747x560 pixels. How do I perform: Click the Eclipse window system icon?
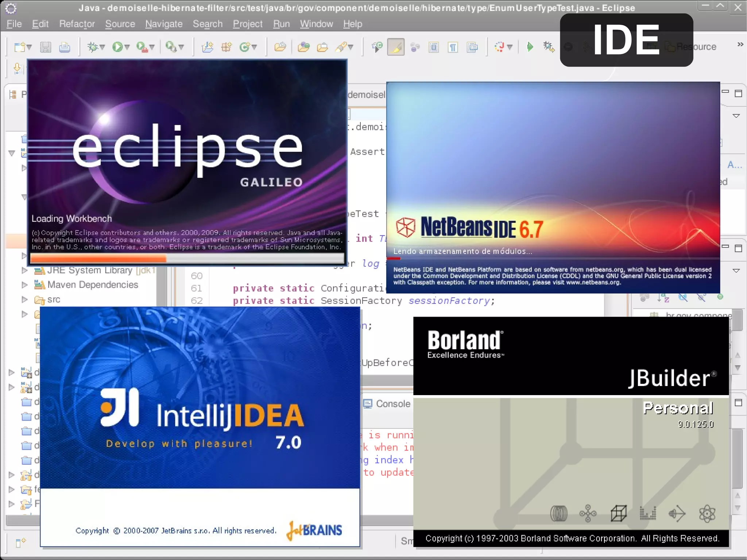click(11, 8)
